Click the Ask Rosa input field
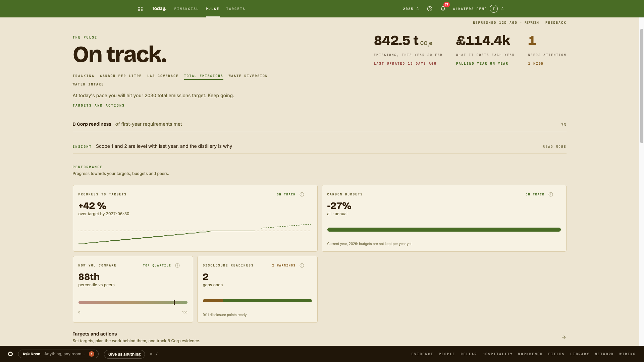The width and height of the screenshot is (644, 362). pos(58,354)
